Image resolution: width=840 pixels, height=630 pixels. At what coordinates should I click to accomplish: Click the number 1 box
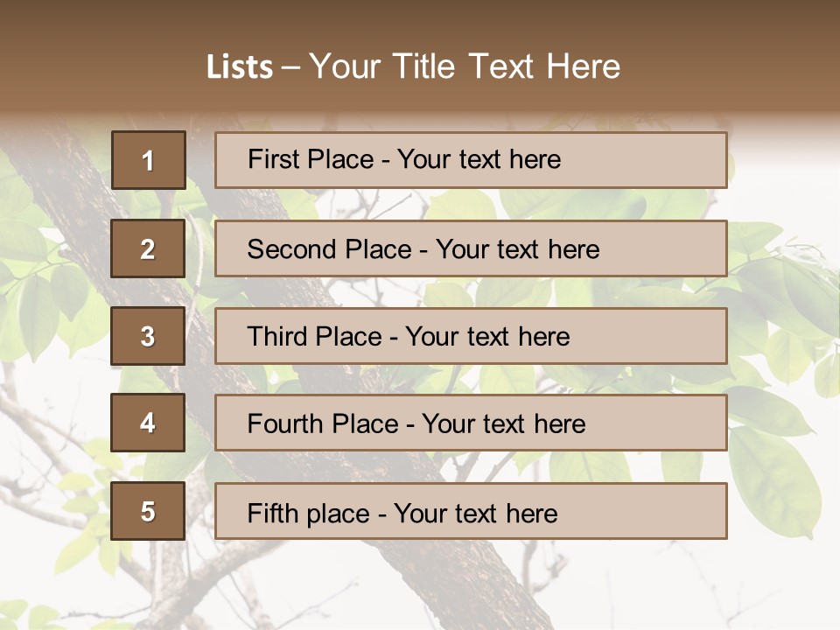click(149, 160)
